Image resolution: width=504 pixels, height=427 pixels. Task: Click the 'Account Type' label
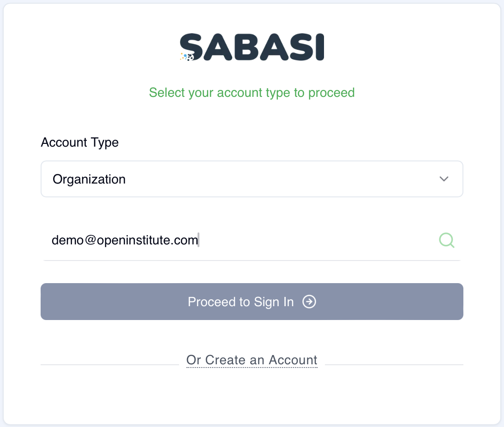point(79,142)
